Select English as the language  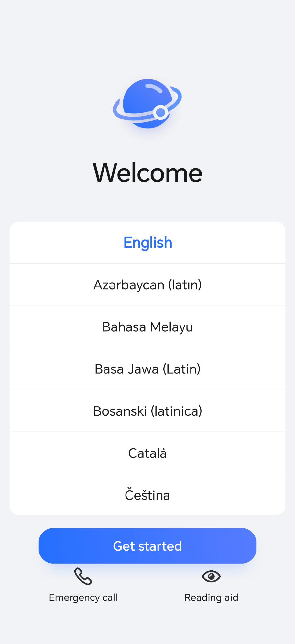tap(147, 243)
